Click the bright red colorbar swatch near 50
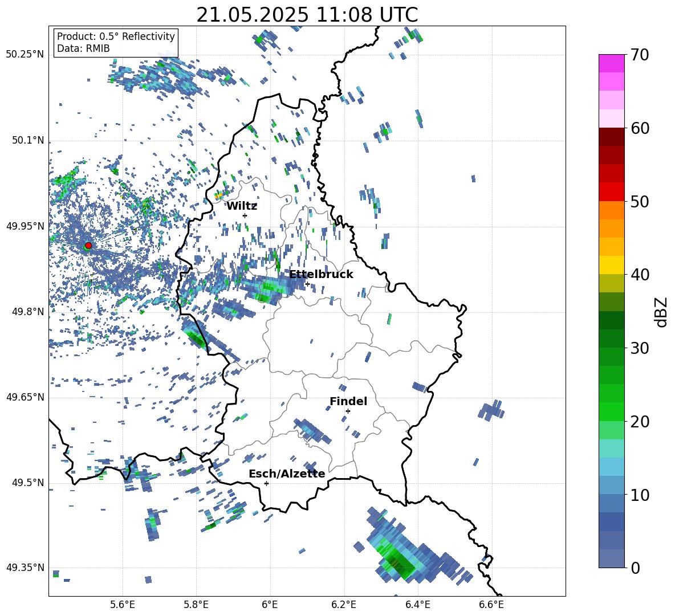675x616 pixels. [611, 192]
